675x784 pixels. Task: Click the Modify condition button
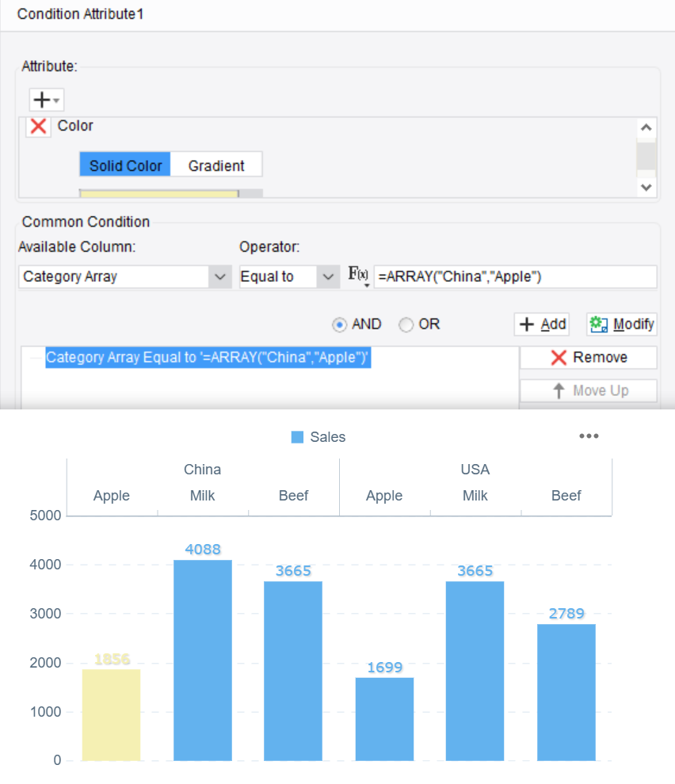pyautogui.click(x=621, y=324)
